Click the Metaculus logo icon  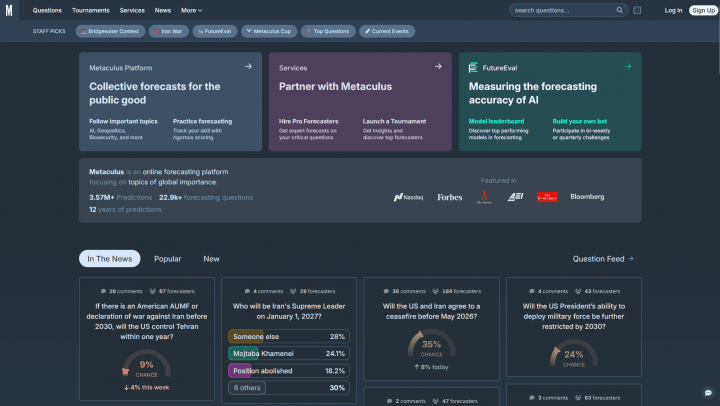(9, 10)
